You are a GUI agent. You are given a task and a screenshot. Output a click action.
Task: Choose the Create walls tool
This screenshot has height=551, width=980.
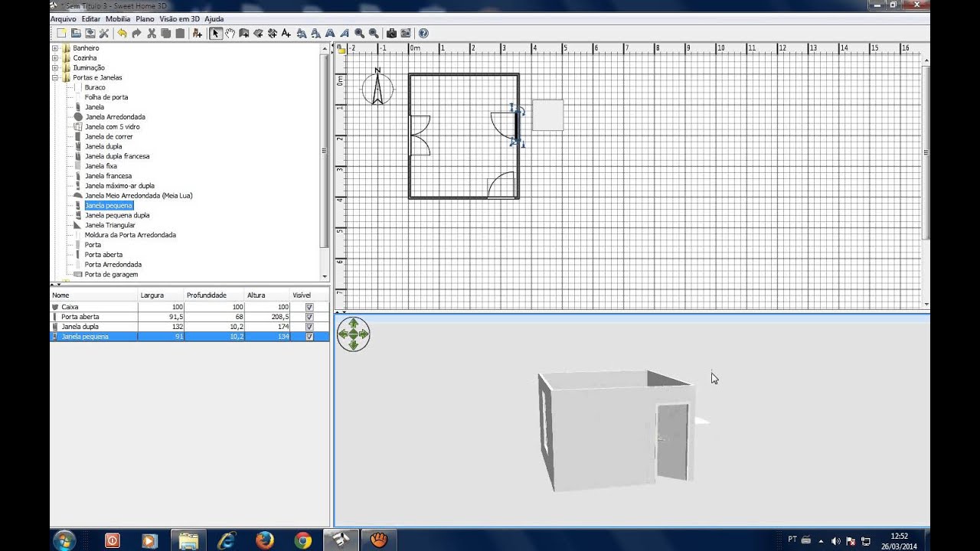tap(244, 34)
